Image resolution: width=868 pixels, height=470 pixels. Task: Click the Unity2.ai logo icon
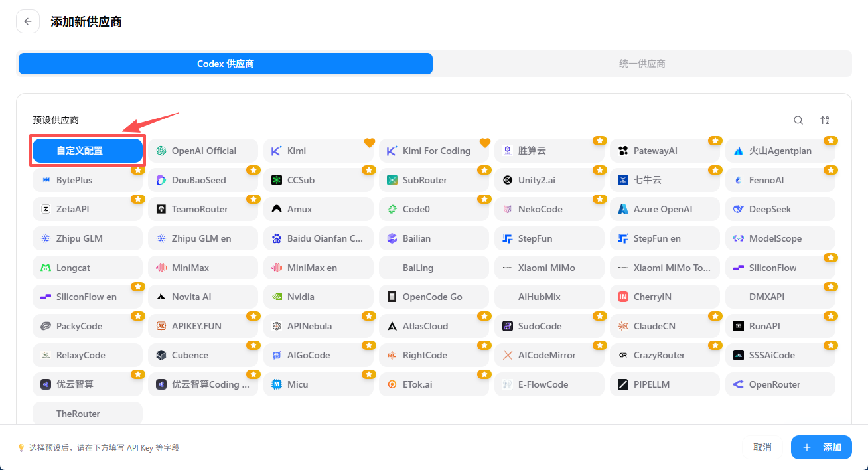(507, 180)
